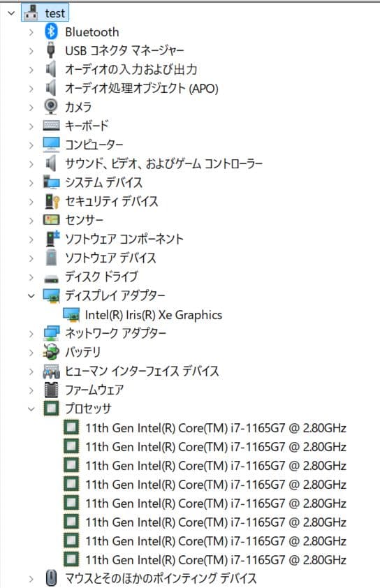
Task: Select the オーディオの入力および出力 label
Action: click(x=131, y=69)
